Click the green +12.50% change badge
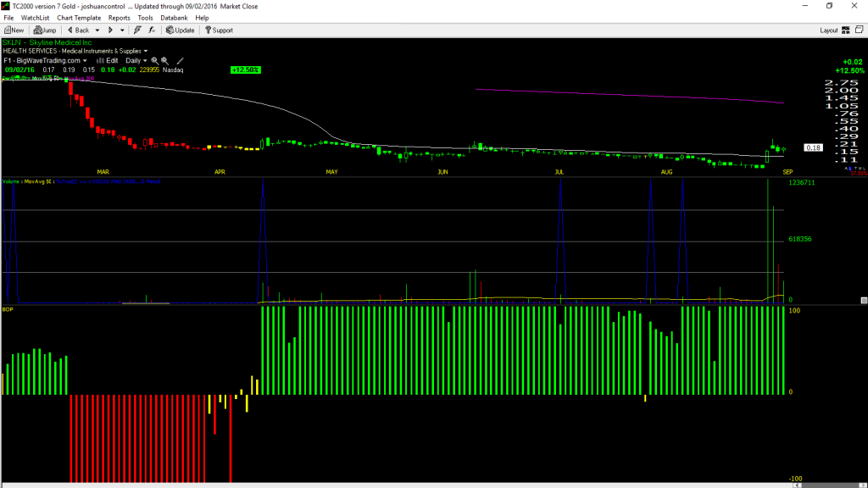868x488 pixels. click(x=245, y=69)
